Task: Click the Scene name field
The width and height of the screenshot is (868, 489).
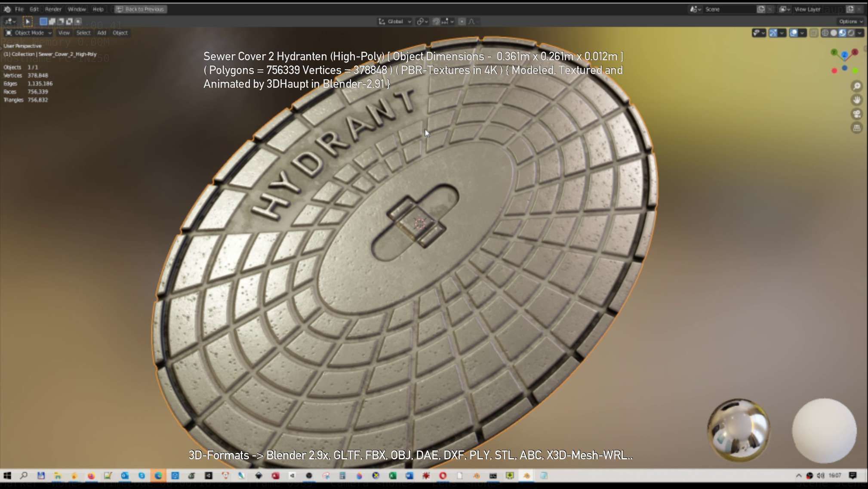Action: 730,9
